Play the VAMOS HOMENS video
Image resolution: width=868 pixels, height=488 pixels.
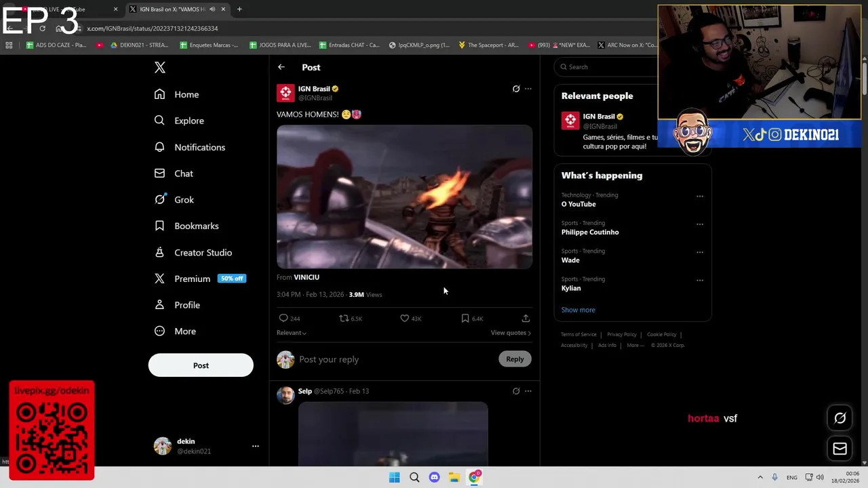405,197
